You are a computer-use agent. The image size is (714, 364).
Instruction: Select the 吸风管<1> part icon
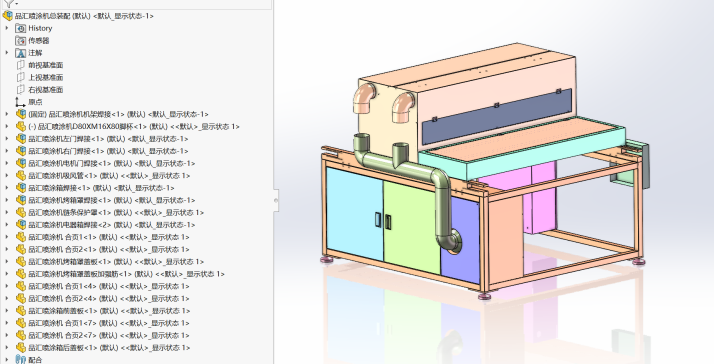click(20, 176)
